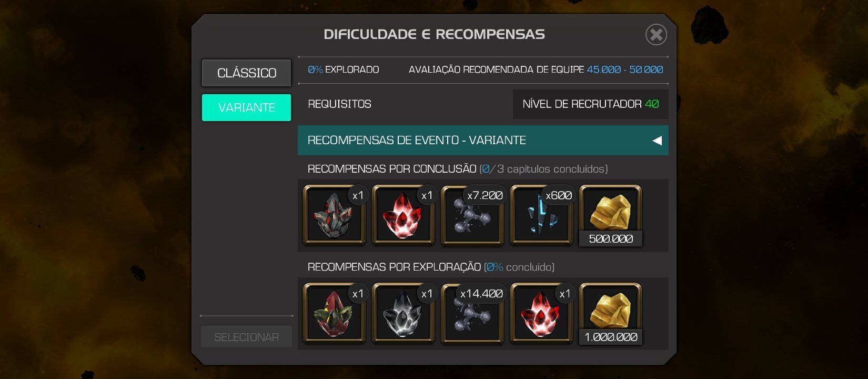Image resolution: width=868 pixels, height=379 pixels.
Task: Close the Dificuldade e Recompensas dialog
Action: click(x=656, y=35)
